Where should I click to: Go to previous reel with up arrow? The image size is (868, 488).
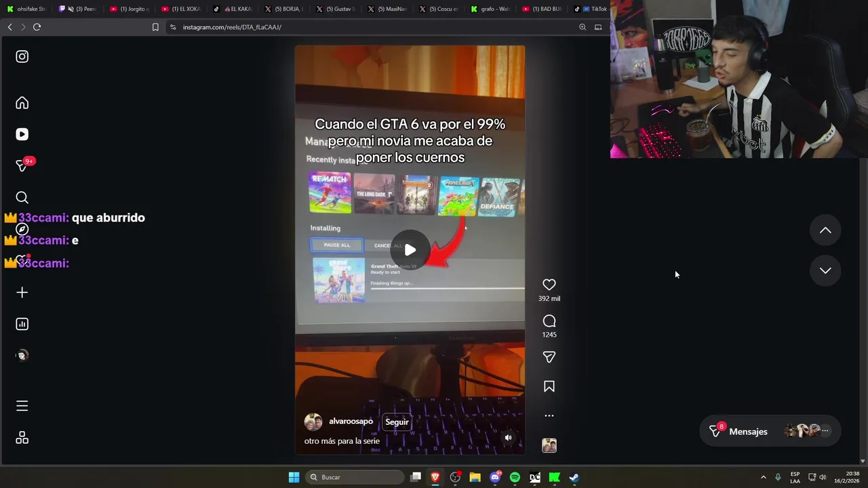click(825, 230)
